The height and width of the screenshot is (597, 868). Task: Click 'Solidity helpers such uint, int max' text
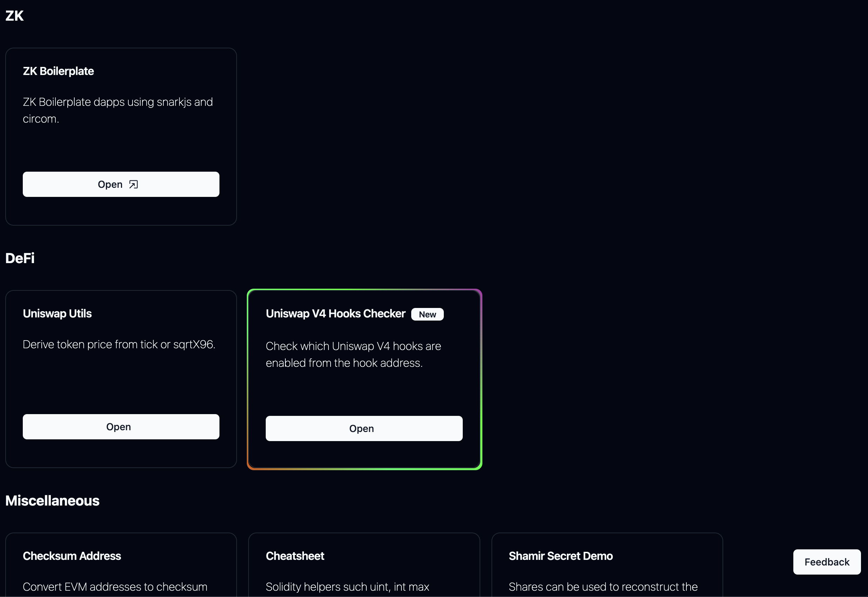tap(347, 586)
